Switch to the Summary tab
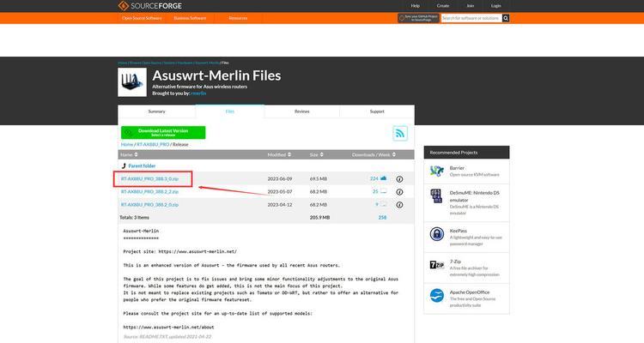 [x=156, y=111]
